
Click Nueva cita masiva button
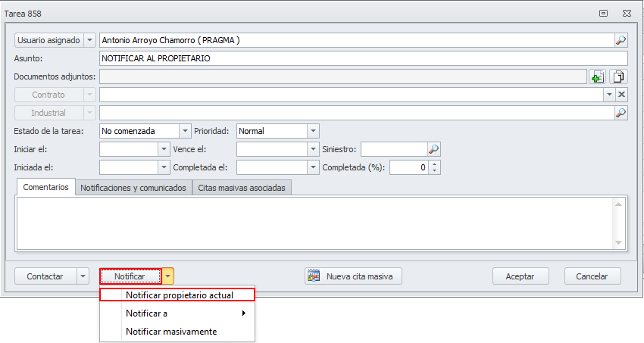coord(353,276)
